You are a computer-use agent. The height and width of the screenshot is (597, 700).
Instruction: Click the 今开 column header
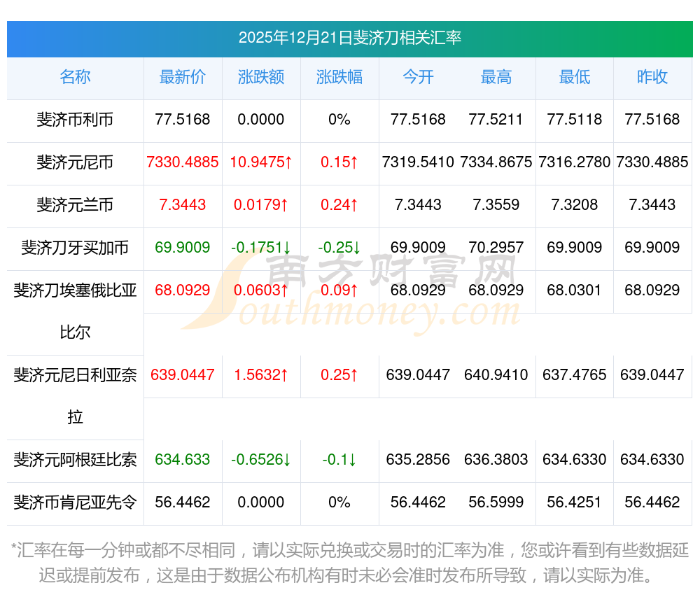click(x=418, y=77)
